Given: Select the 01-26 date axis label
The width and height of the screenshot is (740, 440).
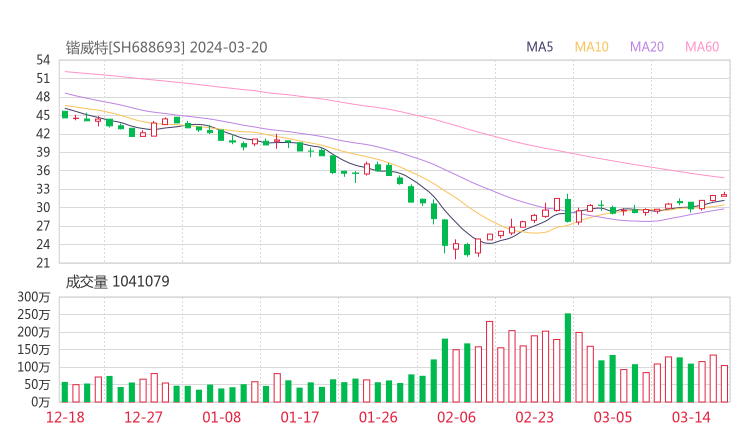Looking at the screenshot, I should click(x=378, y=417).
